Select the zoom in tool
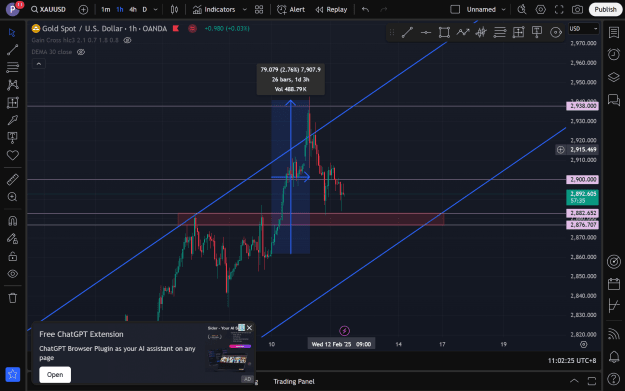Image resolution: width=625 pixels, height=391 pixels. click(x=12, y=197)
